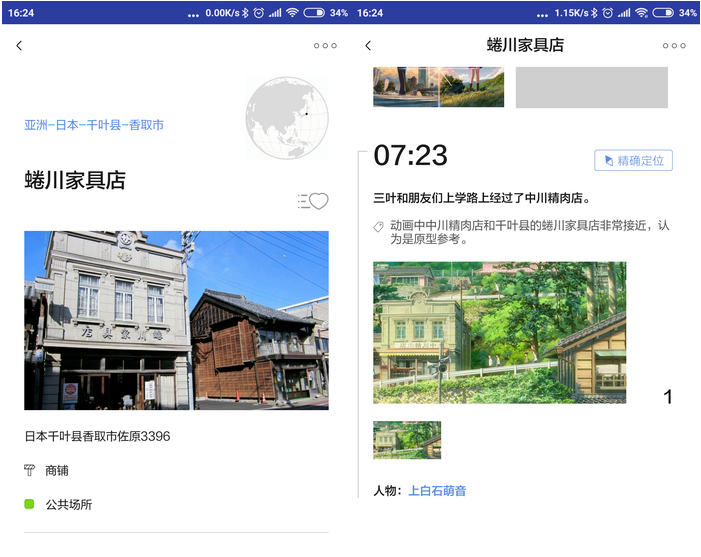Open the three-dot menu on the left screen
This screenshot has width=701, height=557.
click(325, 46)
